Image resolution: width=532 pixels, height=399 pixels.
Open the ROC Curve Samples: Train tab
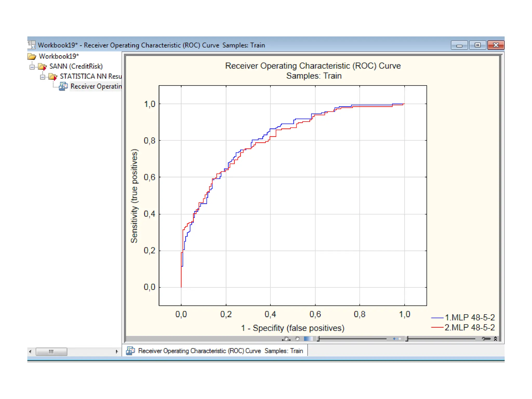click(x=215, y=351)
